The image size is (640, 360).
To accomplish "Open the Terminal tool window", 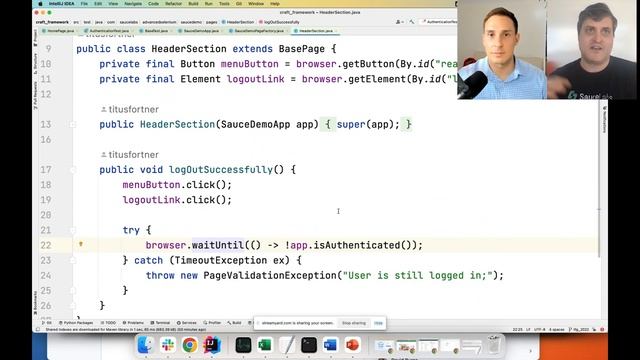I will pos(160,323).
